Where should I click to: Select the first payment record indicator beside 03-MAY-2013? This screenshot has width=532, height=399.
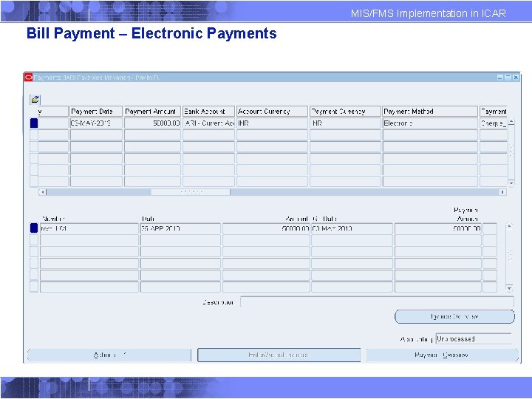[34, 123]
